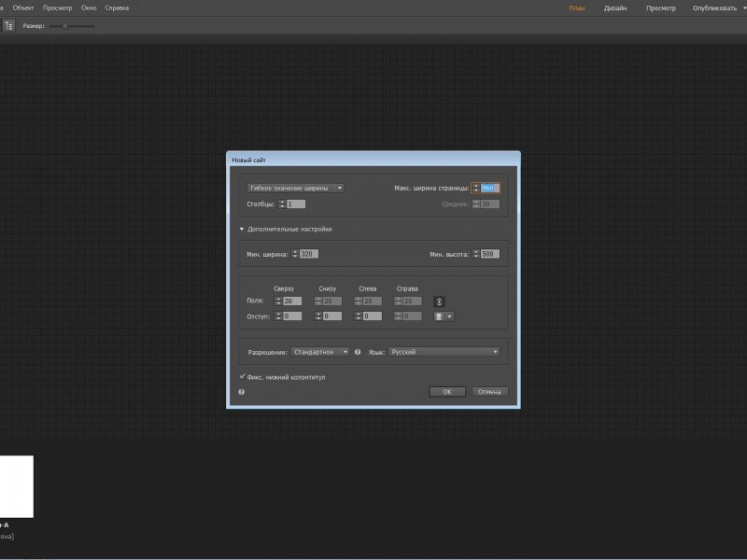Open the Язык Русский dropdown
Image resolution: width=747 pixels, height=560 pixels.
pyautogui.click(x=444, y=352)
